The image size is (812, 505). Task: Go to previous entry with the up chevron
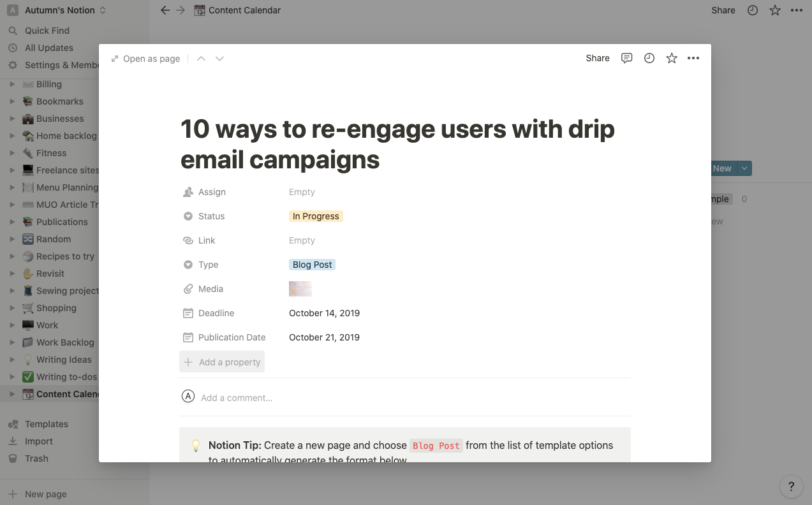coord(201,59)
